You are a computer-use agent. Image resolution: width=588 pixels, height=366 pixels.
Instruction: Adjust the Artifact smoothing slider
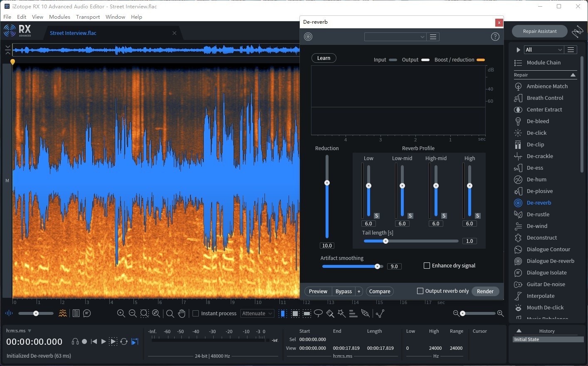[377, 266]
